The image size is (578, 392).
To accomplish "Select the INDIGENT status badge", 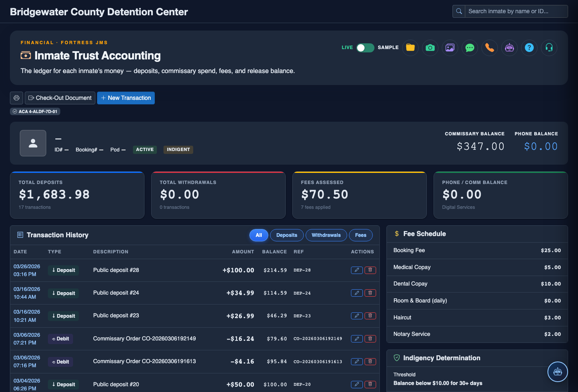I will (178, 150).
